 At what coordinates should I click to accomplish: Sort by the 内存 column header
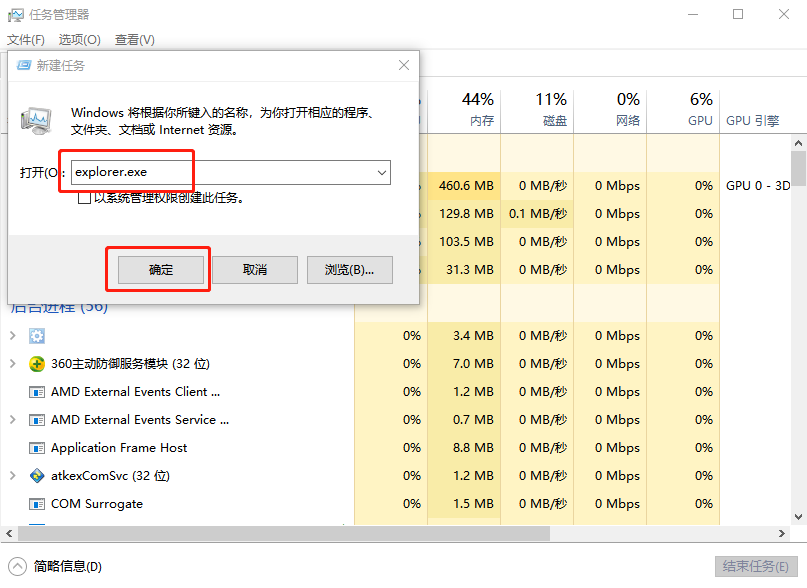pyautogui.click(x=464, y=109)
